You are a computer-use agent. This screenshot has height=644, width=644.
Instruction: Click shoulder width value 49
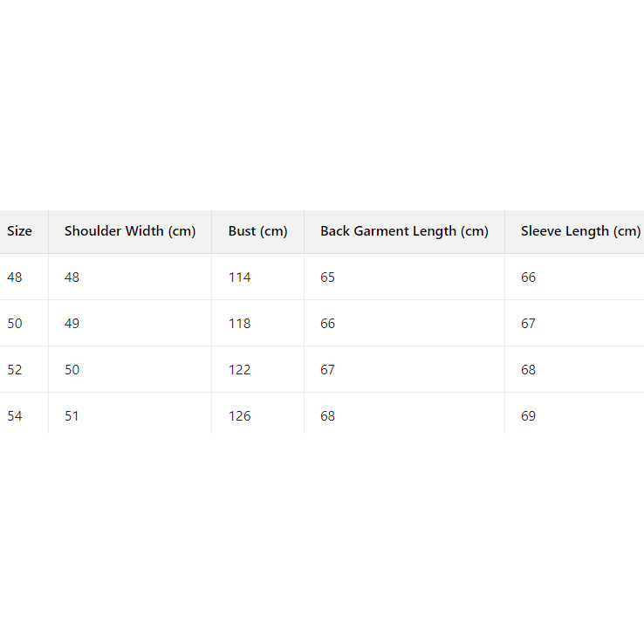click(72, 324)
